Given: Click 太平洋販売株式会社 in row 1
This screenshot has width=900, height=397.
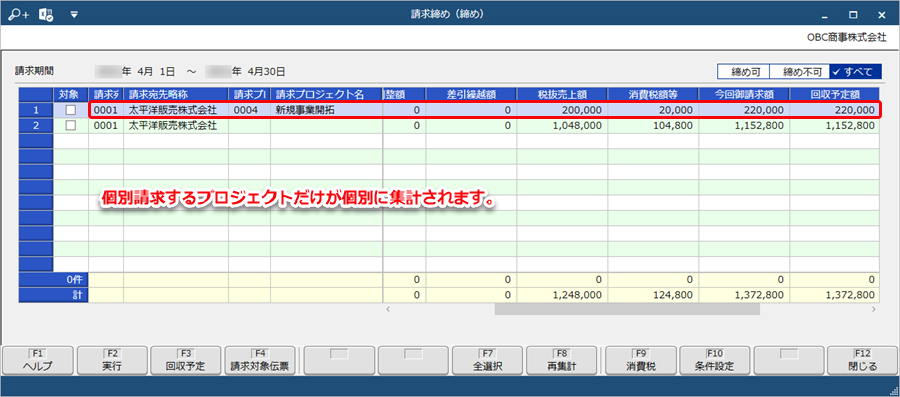Looking at the screenshot, I should click(176, 110).
